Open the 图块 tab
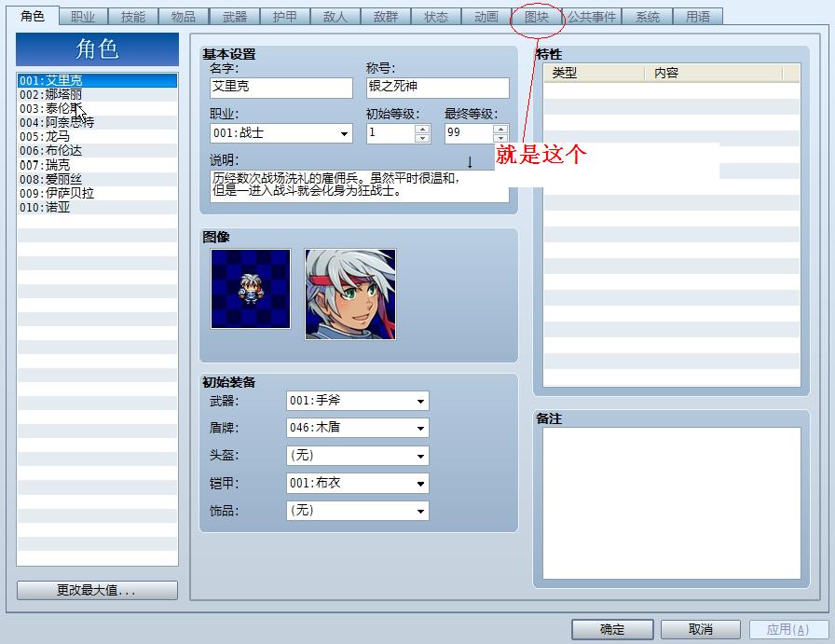Image resolution: width=835 pixels, height=644 pixels. tap(537, 17)
